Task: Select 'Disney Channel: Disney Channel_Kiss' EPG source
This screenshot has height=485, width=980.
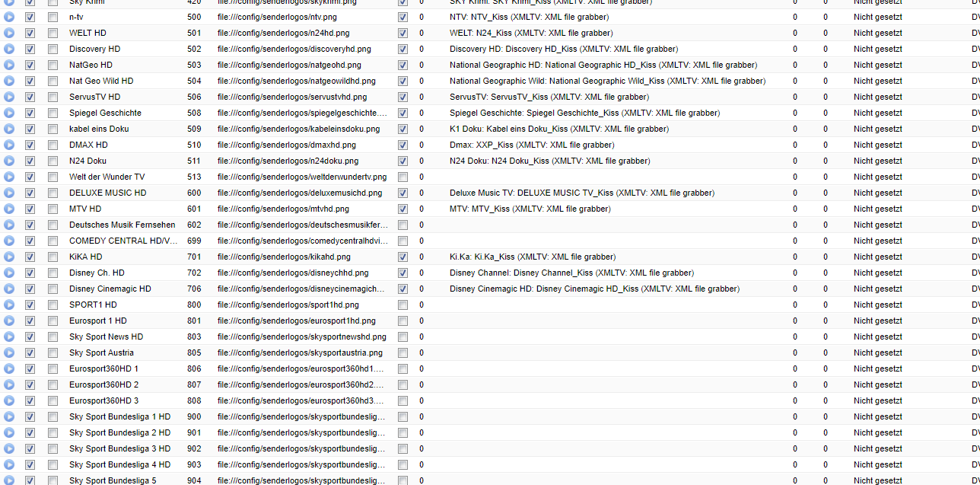Action: 571,273
